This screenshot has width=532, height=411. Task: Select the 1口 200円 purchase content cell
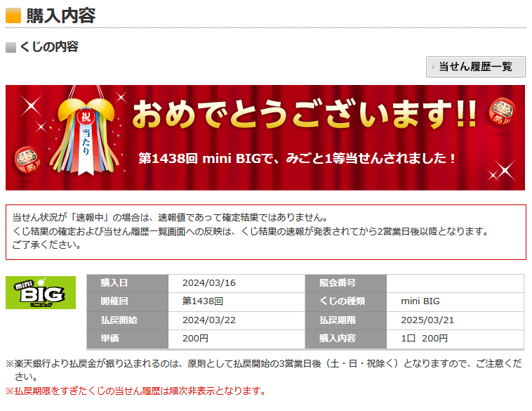(x=455, y=339)
